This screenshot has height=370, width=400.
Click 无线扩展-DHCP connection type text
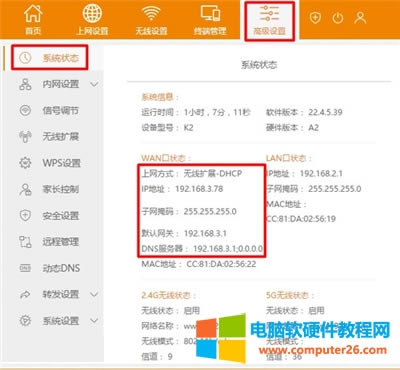coord(213,173)
